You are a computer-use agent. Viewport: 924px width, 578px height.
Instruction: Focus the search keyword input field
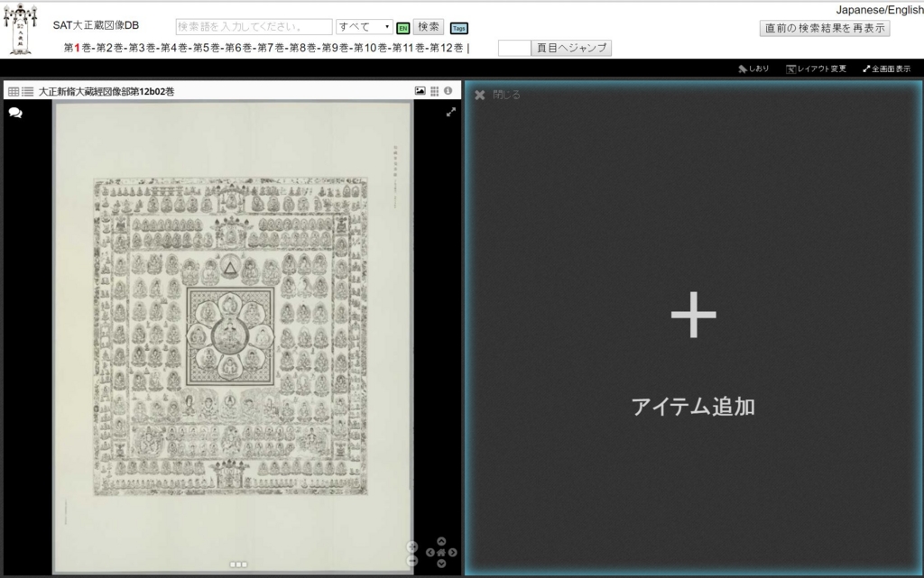click(254, 26)
